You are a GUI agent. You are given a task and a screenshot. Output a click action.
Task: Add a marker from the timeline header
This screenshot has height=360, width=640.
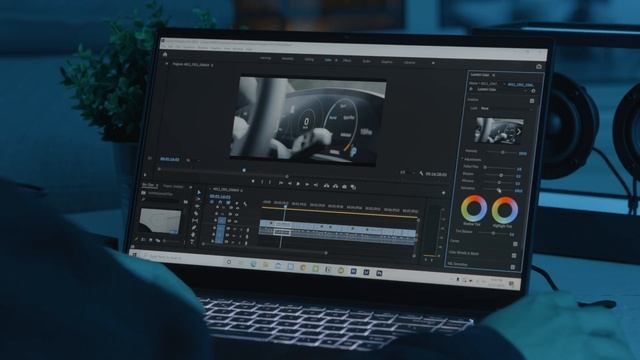237,203
